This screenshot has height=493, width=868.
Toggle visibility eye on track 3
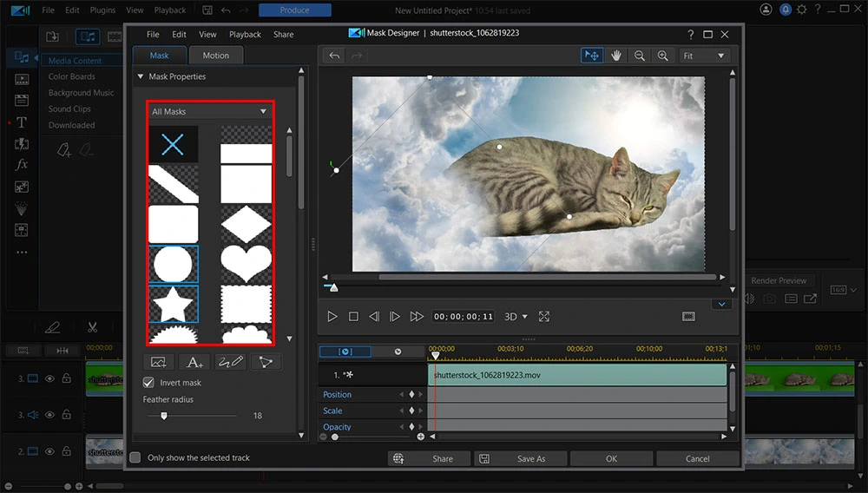(x=49, y=378)
